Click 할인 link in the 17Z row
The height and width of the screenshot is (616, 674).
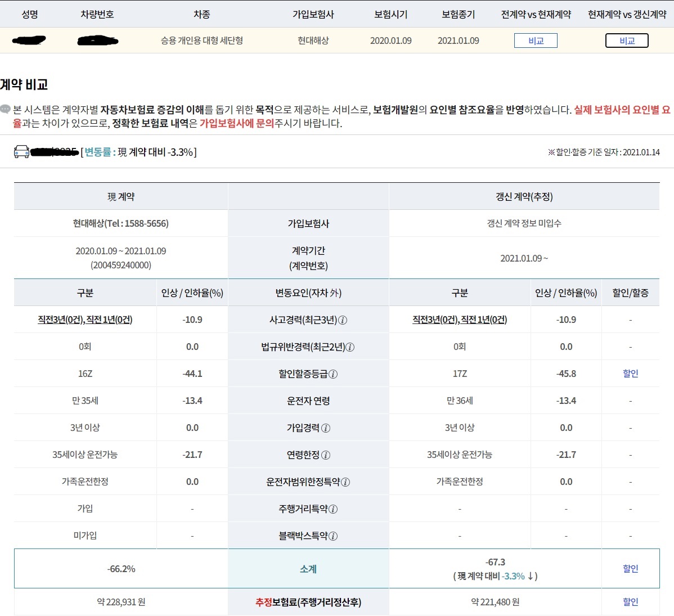click(x=630, y=374)
